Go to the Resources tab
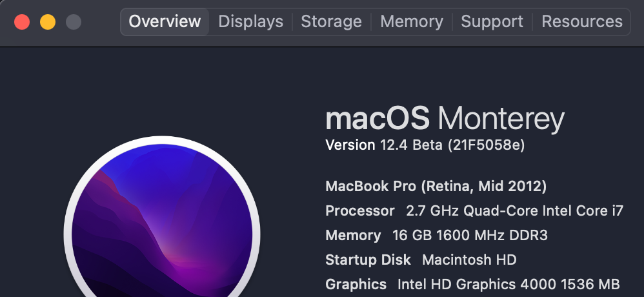 581,22
